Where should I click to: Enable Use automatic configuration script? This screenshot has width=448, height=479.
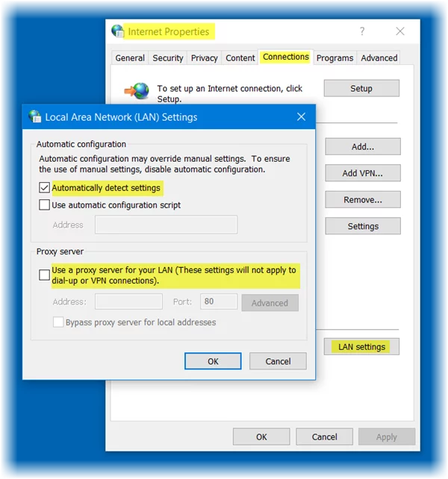coord(45,204)
